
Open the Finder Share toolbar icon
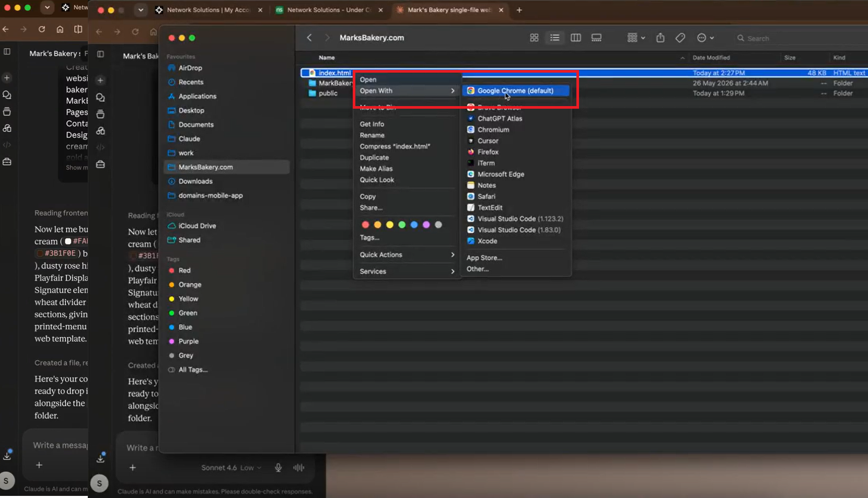660,38
